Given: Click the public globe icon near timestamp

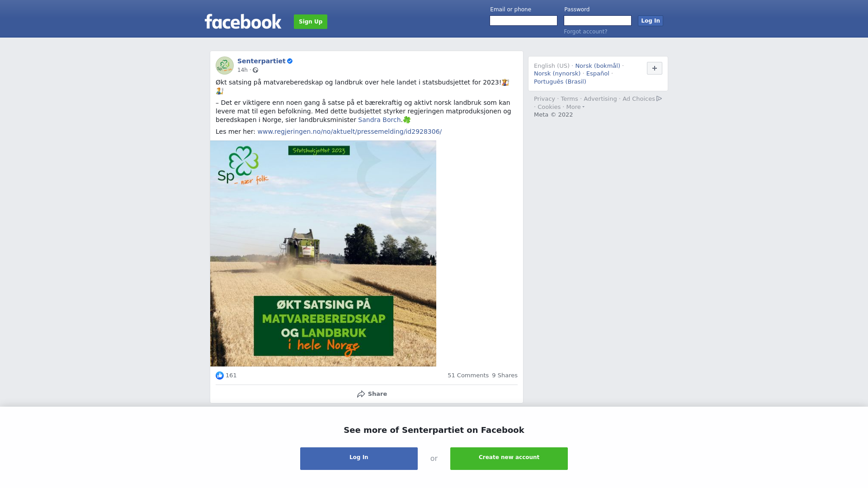Looking at the screenshot, I should pos(255,70).
